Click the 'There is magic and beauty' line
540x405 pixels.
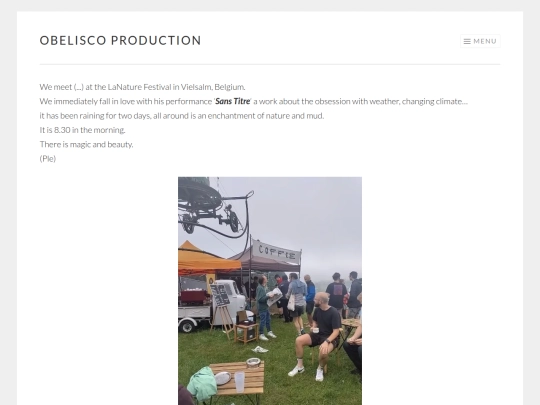(x=86, y=144)
